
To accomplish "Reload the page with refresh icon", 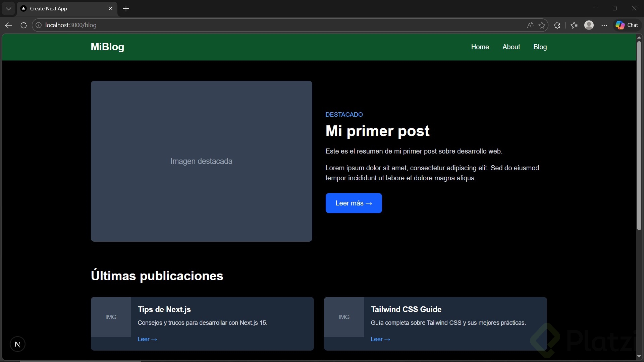I will 23,25.
